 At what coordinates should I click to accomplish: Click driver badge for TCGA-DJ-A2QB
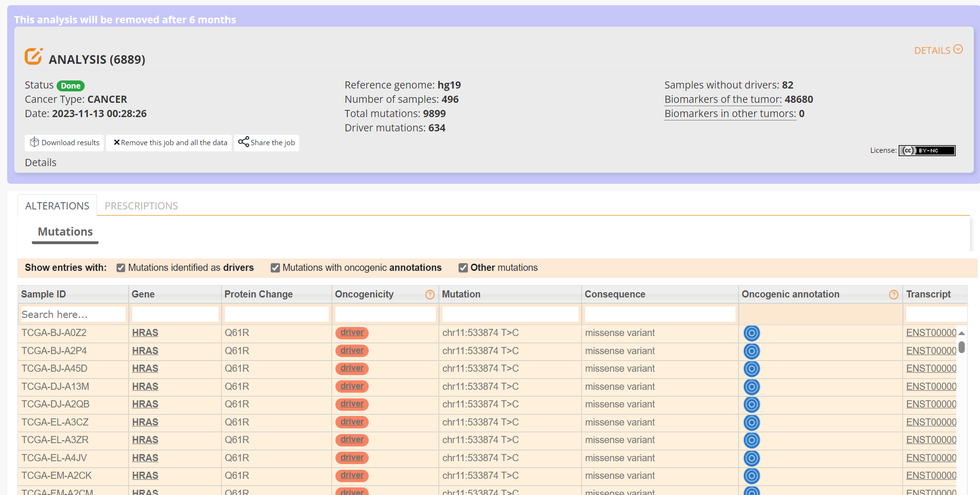352,404
